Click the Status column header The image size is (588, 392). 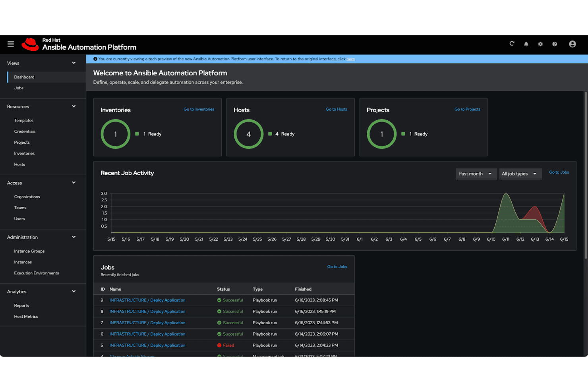click(x=223, y=289)
